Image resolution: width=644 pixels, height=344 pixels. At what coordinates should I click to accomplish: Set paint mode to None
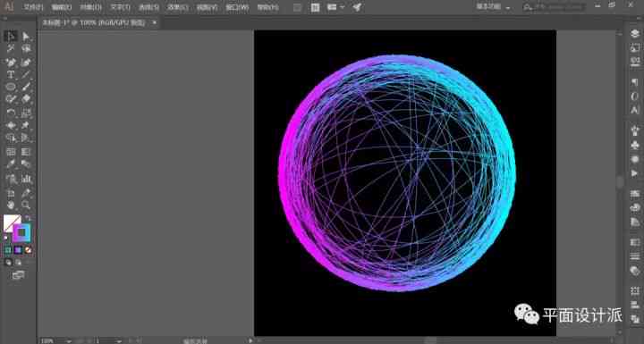point(28,250)
